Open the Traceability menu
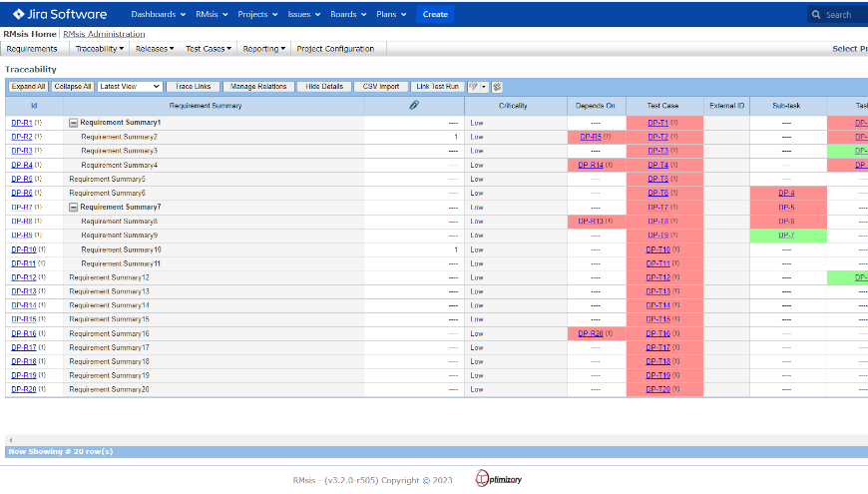 (100, 48)
